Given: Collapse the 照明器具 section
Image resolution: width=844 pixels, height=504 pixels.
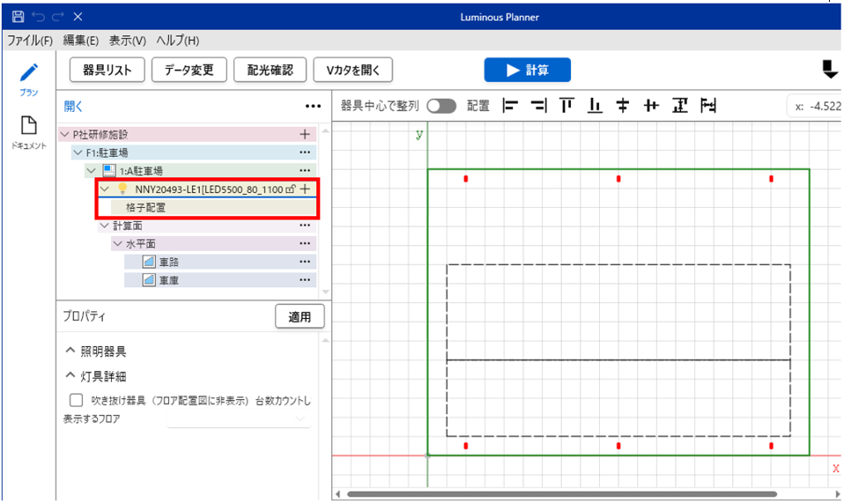Looking at the screenshot, I should [70, 352].
